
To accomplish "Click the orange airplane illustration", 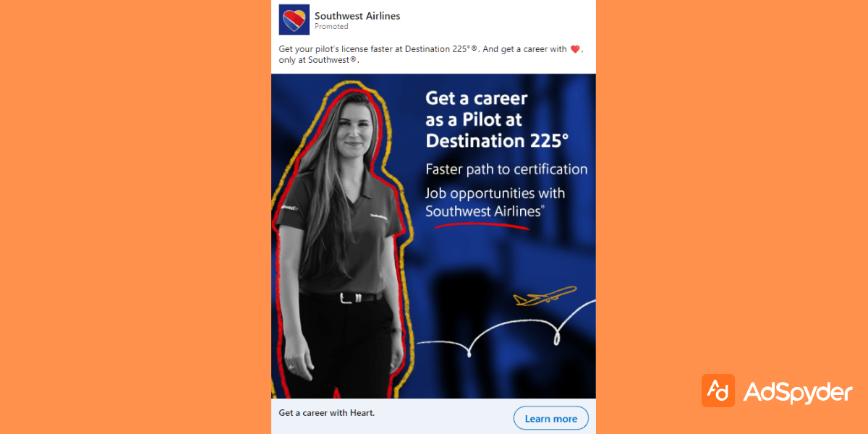I will tap(545, 296).
